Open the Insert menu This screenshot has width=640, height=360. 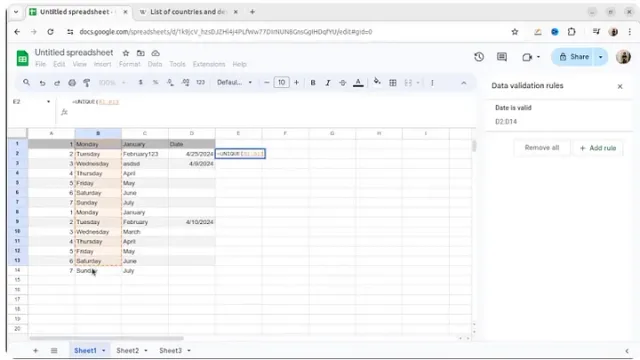(102, 64)
